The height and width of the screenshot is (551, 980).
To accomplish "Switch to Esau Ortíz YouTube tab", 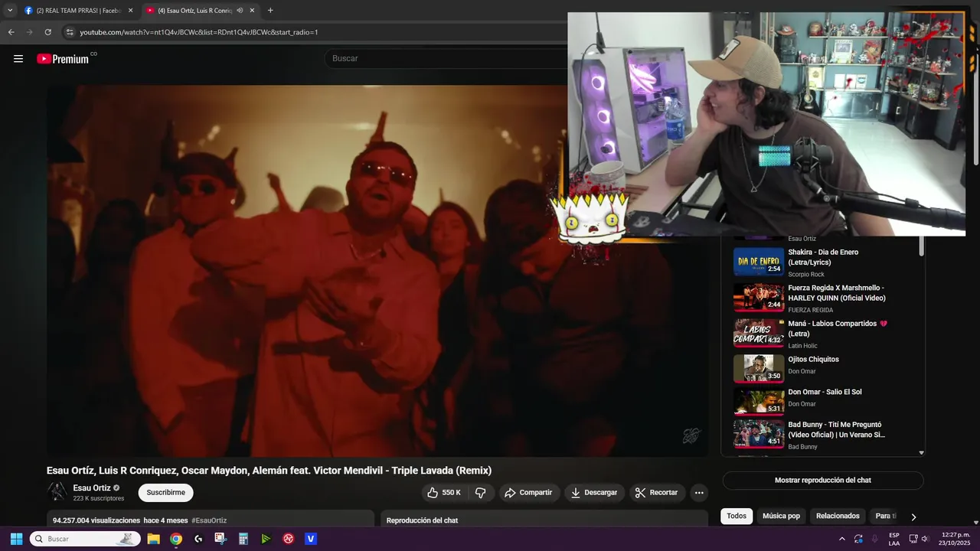I will pyautogui.click(x=201, y=10).
